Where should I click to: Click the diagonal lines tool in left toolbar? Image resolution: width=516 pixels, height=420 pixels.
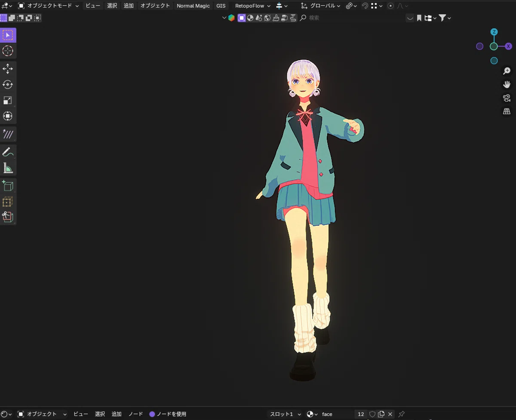8,134
